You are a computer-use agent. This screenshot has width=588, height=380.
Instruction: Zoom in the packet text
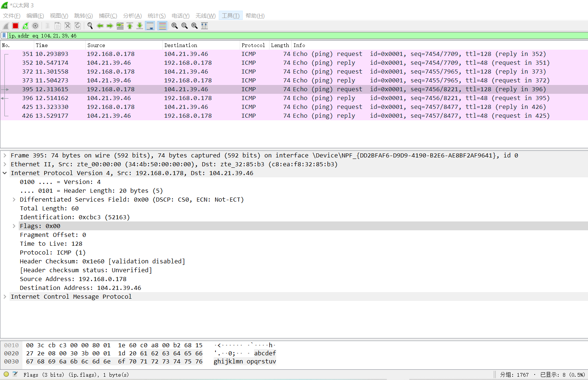tap(175, 26)
